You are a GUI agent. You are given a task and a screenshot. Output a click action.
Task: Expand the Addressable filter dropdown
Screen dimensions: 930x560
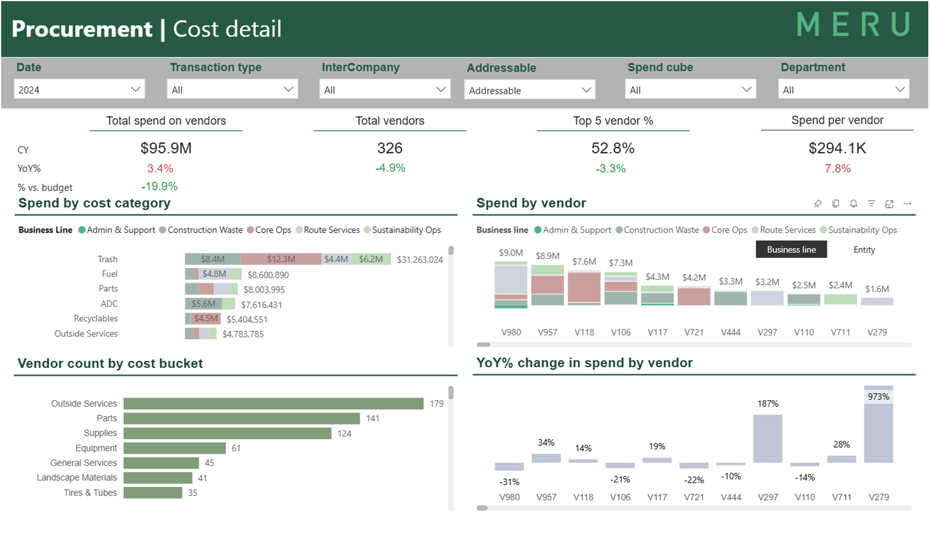(529, 90)
